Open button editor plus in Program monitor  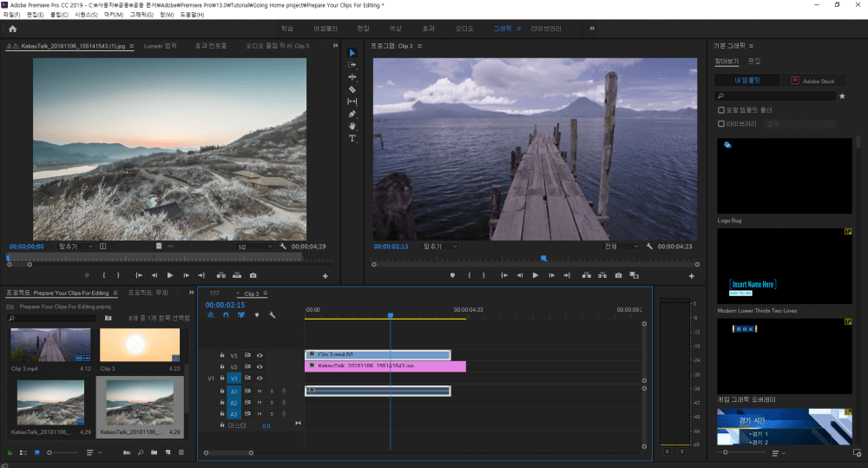coord(692,276)
